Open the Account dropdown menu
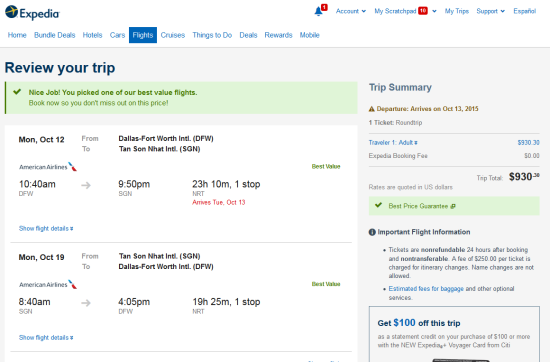The image size is (550, 362). 351,11
